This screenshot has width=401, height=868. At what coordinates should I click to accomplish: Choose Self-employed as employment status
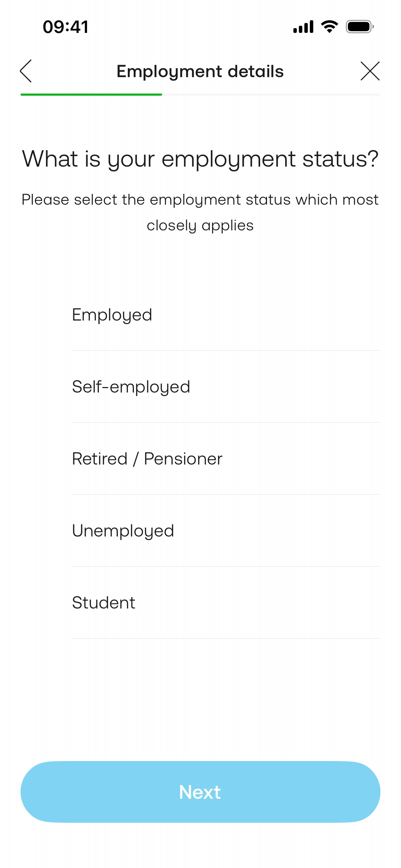click(131, 387)
